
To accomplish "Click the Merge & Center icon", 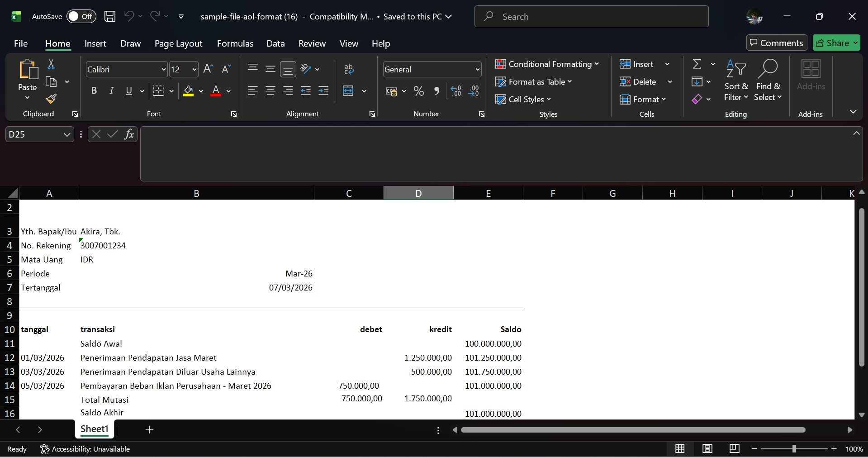I will click(348, 91).
